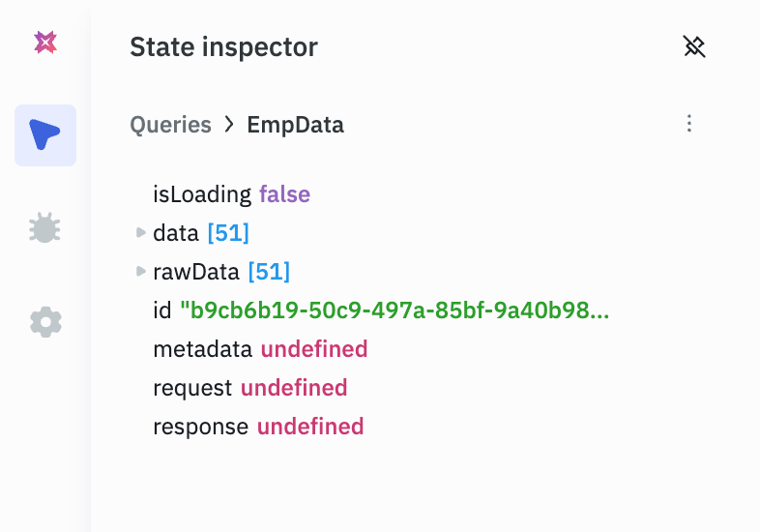The image size is (760, 532).
Task: Click the breadcrumb chevron separator
Action: [x=229, y=125]
